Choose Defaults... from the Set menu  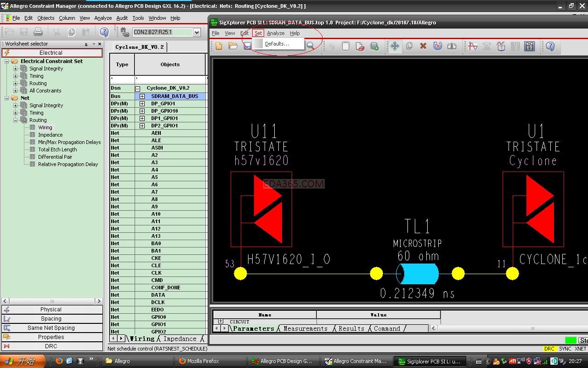(x=277, y=44)
